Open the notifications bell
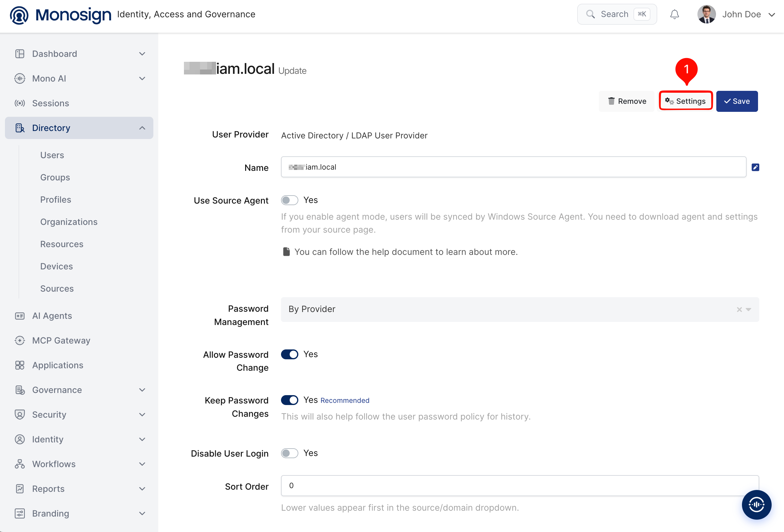Viewport: 784px width, 532px height. click(674, 15)
